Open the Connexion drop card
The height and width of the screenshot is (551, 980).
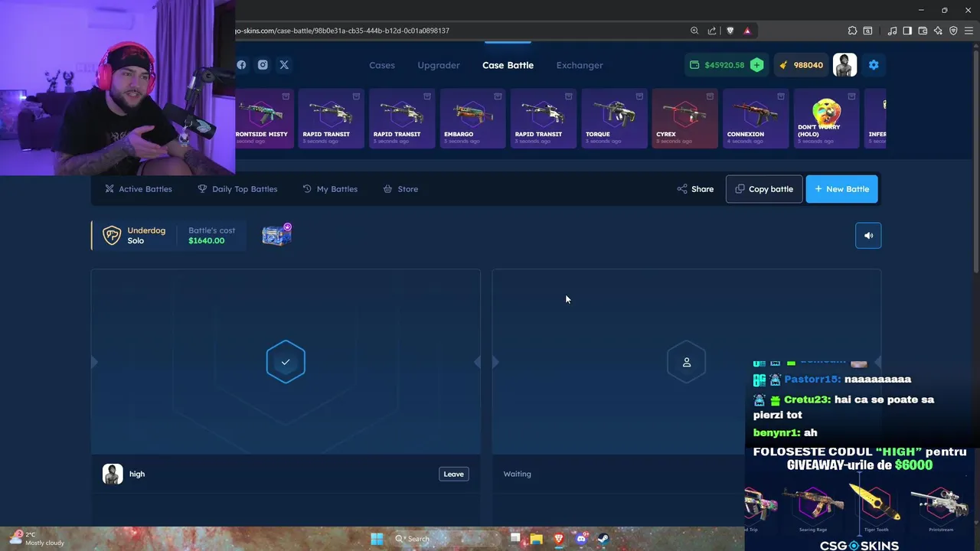pyautogui.click(x=756, y=118)
